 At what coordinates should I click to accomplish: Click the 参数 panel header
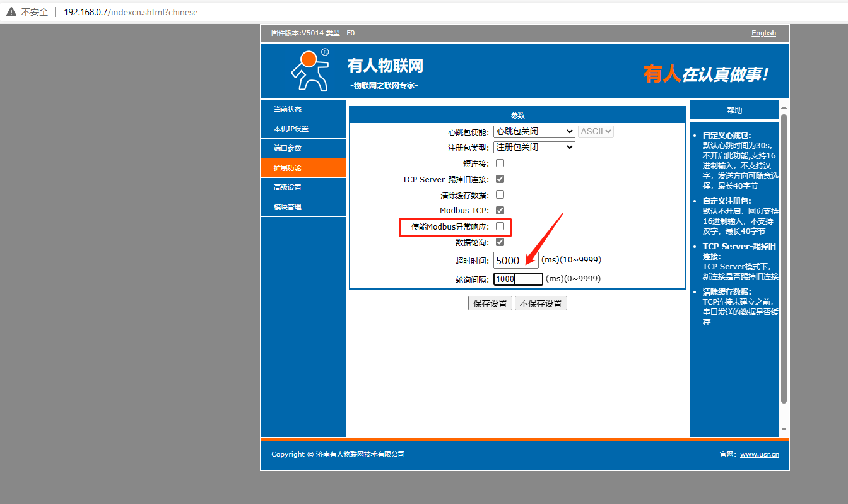click(517, 115)
